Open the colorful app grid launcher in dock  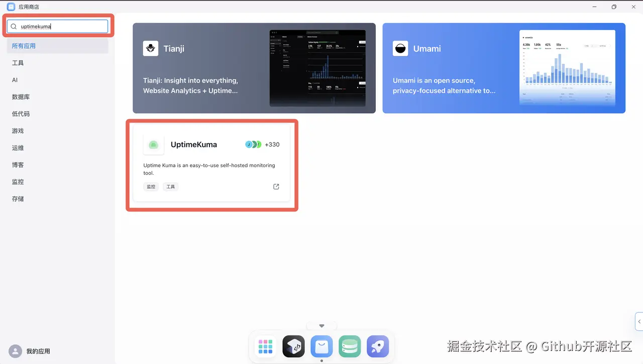tap(265, 346)
